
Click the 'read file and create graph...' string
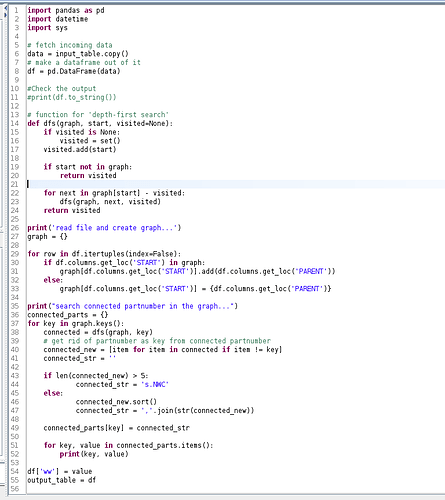tap(115, 228)
